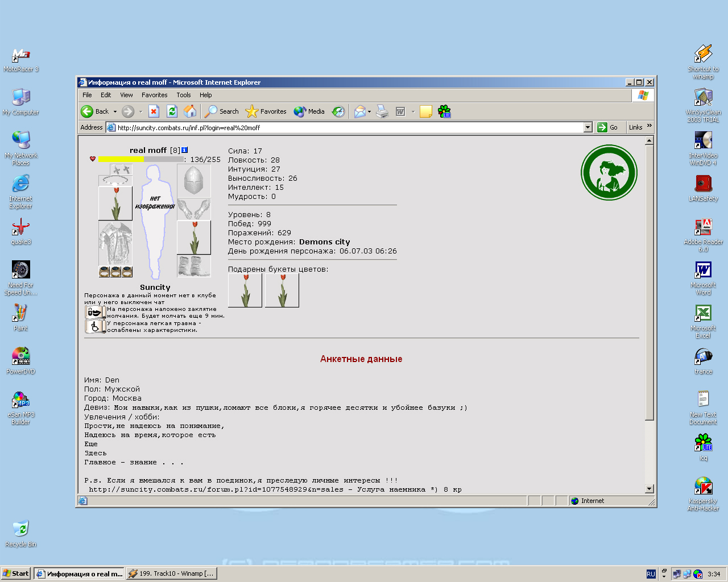Click the necklace equipment slot
The image size is (728, 582).
[115, 181]
